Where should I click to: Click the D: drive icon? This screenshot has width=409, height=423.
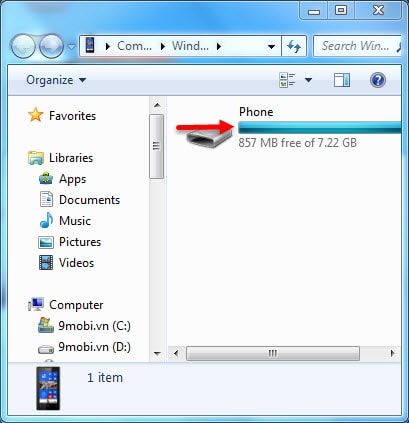(x=46, y=349)
